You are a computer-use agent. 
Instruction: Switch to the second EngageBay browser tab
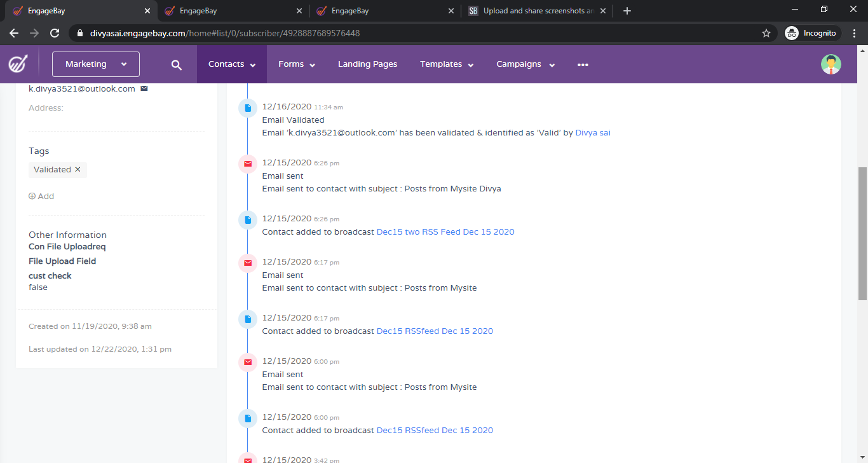click(233, 11)
